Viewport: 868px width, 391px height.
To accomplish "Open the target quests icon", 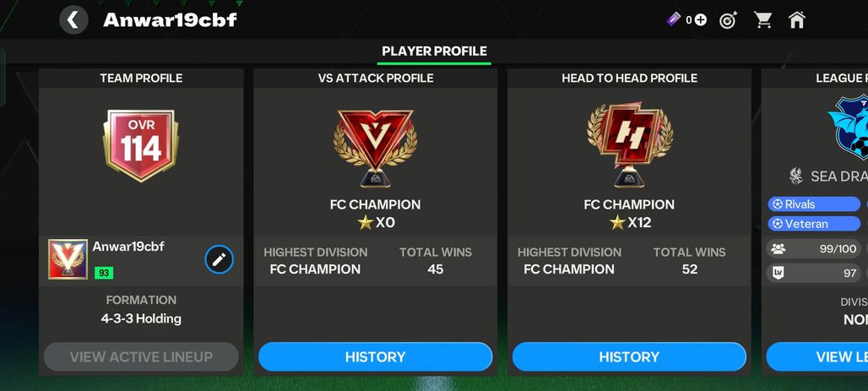I will coord(729,20).
